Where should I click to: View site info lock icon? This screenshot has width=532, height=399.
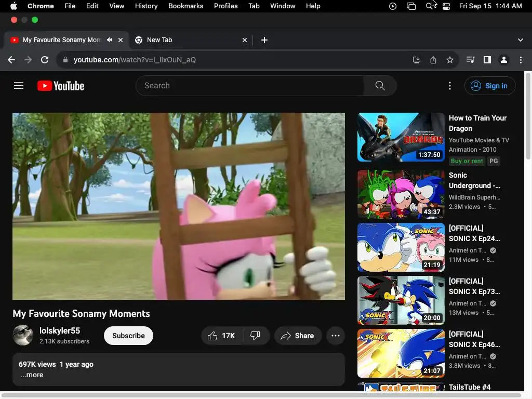tap(65, 60)
